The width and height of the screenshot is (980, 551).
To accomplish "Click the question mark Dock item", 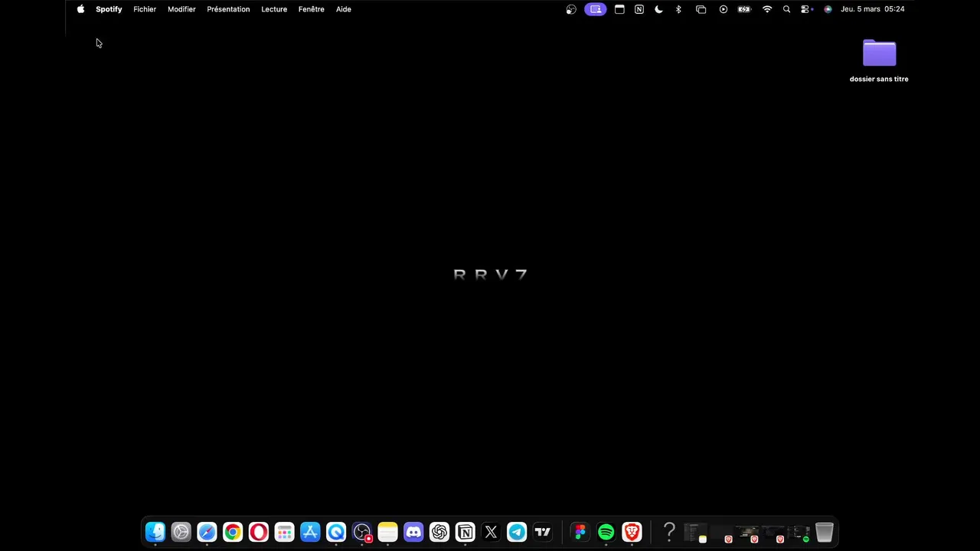I will click(669, 532).
